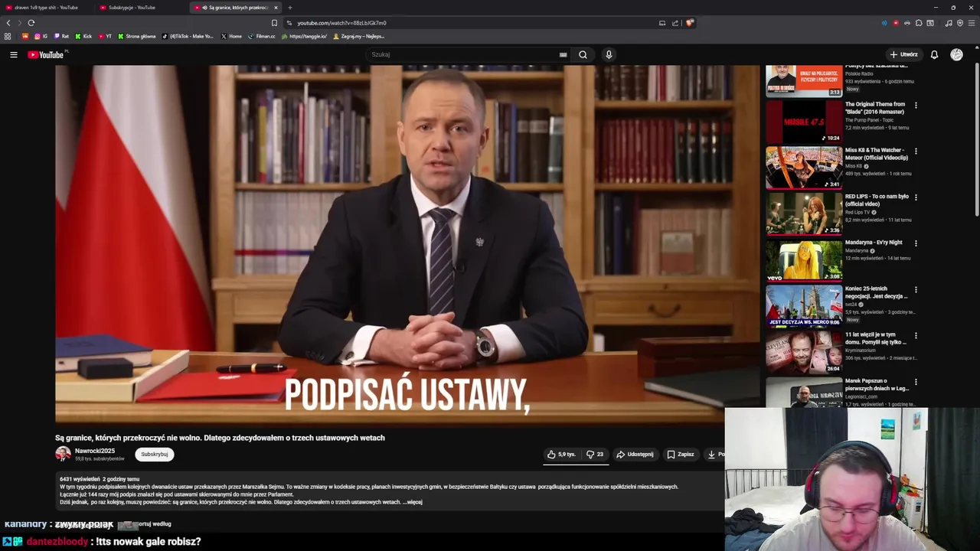This screenshot has width=980, height=551.
Task: Open the browser main menu
Action: click(971, 23)
